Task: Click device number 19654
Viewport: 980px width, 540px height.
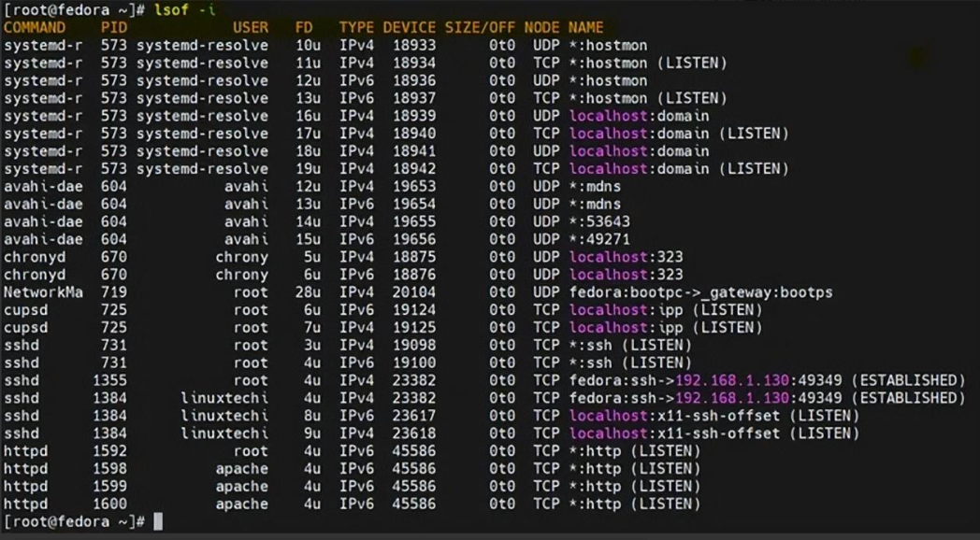Action: click(x=414, y=205)
